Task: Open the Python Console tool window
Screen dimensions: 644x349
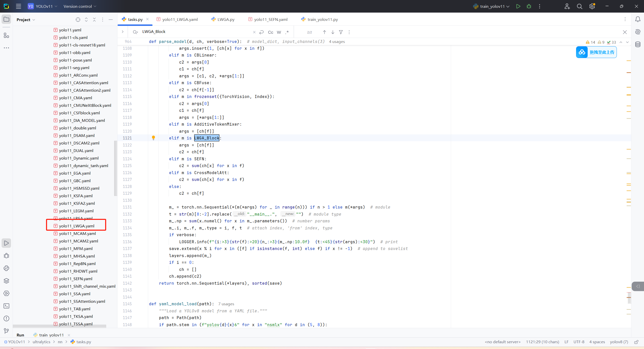Action: pos(7,268)
